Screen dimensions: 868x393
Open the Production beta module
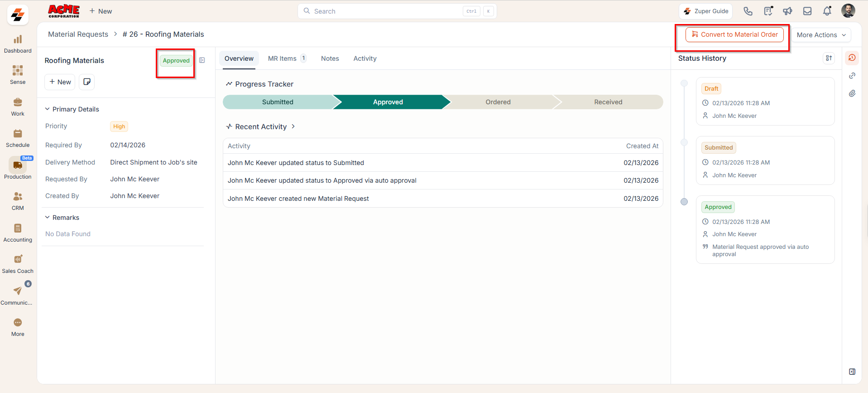18,169
